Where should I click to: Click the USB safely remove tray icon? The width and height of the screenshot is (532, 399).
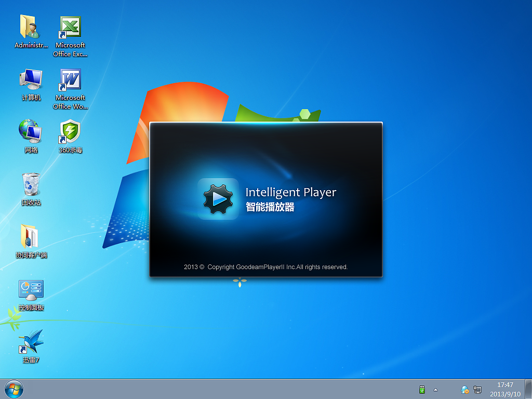[x=422, y=390]
